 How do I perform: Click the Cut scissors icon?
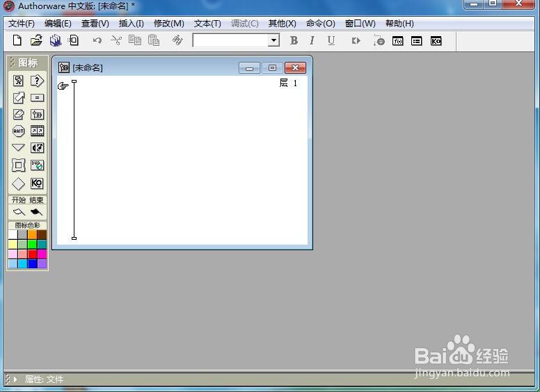(x=116, y=40)
